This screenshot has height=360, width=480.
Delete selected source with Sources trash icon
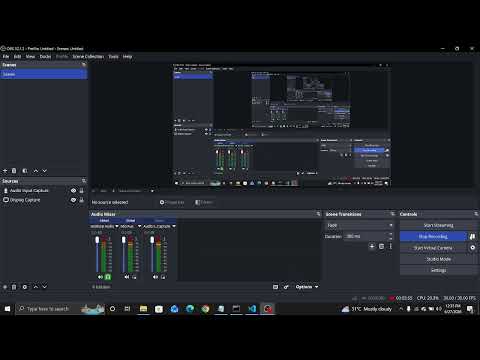[x=14, y=287]
